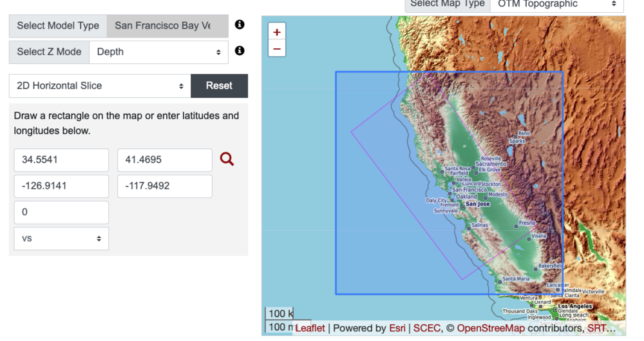Click the first latitude field 34.5541
The width and height of the screenshot is (644, 341).
[61, 160]
